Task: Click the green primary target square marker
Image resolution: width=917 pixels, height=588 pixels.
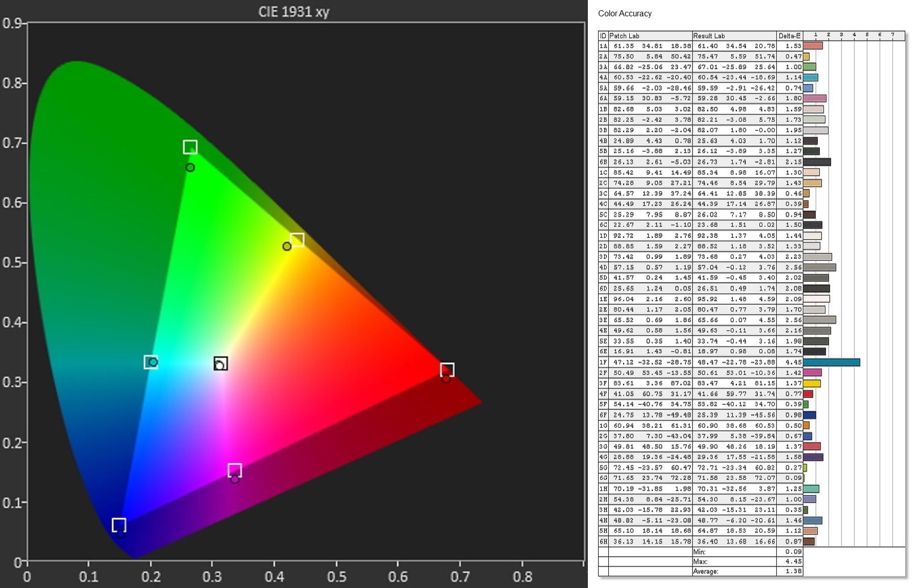Action: coord(190,147)
